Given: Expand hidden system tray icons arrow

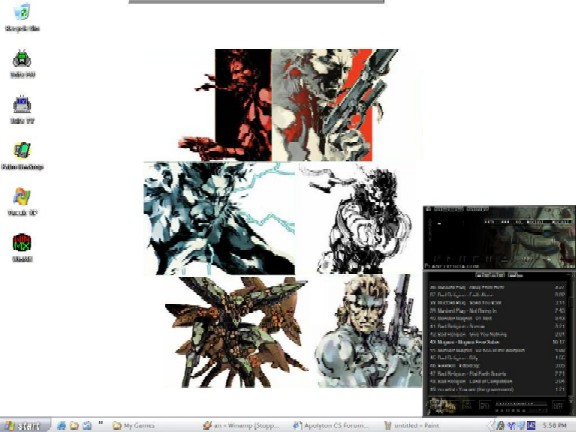Looking at the screenshot, I should click(x=491, y=425).
